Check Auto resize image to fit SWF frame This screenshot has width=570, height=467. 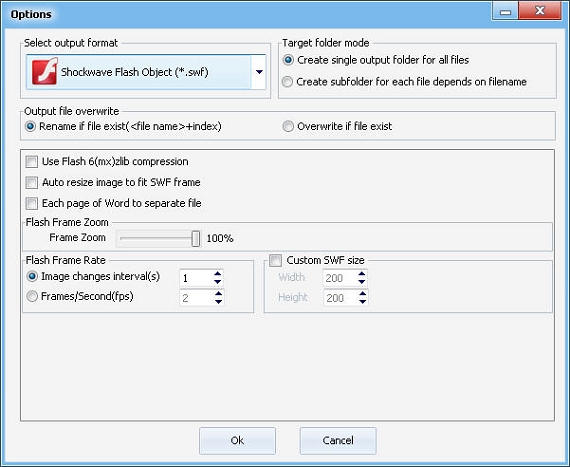click(32, 182)
